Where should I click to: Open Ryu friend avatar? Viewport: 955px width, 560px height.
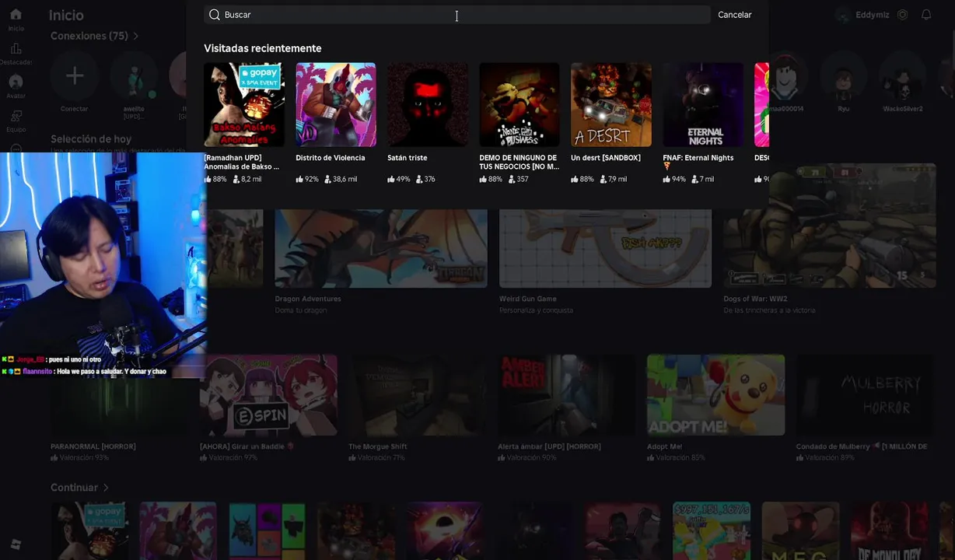point(844,76)
